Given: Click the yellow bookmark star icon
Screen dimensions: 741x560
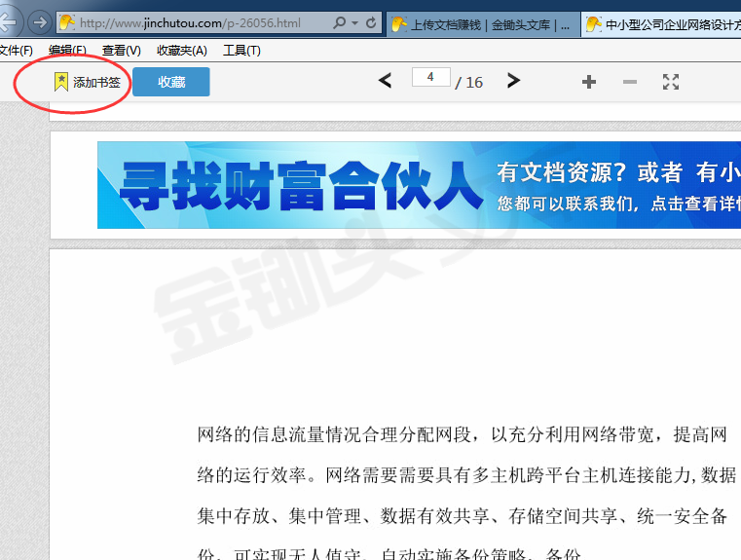Looking at the screenshot, I should click(x=61, y=82).
